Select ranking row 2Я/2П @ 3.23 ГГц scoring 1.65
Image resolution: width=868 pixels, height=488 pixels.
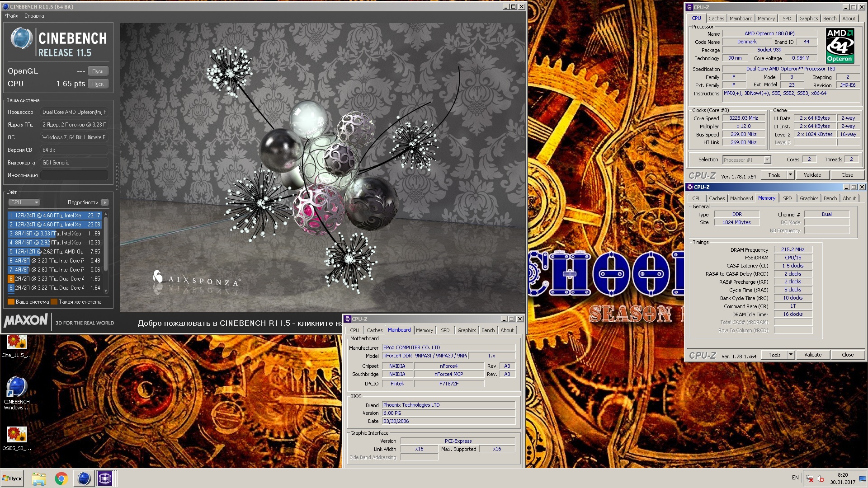(55, 279)
